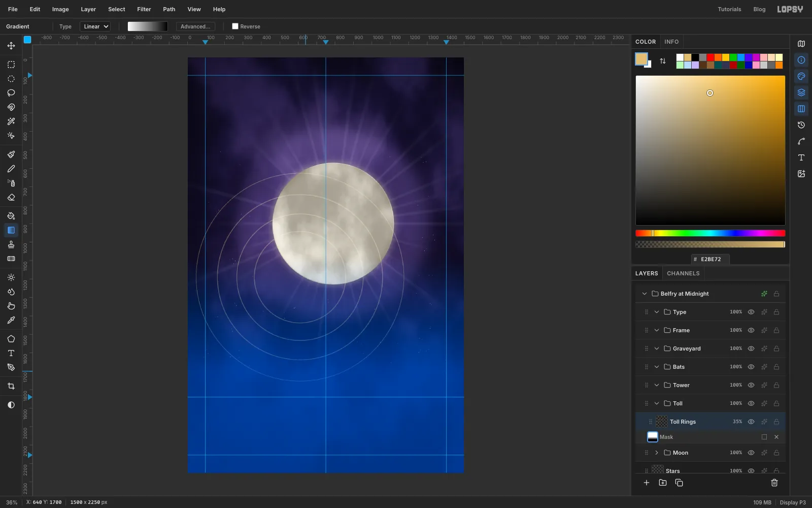812x508 pixels.
Task: Select the Rectangular Marquee tool
Action: (11, 65)
